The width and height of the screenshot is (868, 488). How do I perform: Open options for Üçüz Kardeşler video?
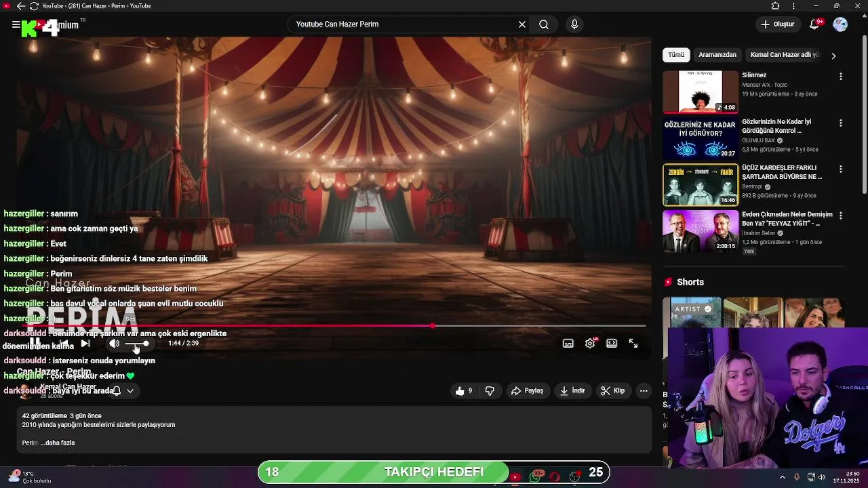(x=841, y=169)
